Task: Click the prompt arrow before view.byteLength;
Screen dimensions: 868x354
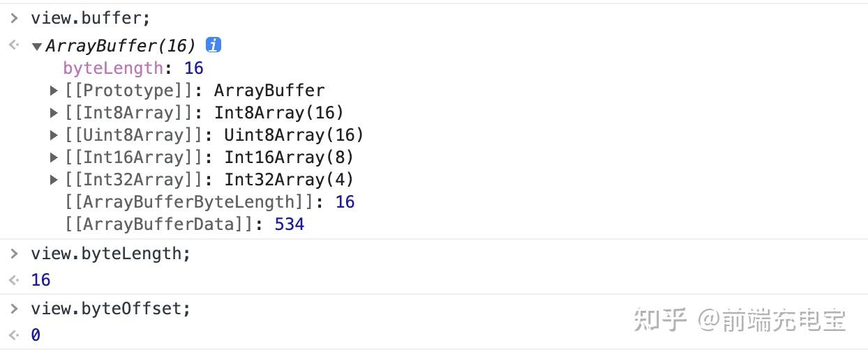Action: (13, 253)
